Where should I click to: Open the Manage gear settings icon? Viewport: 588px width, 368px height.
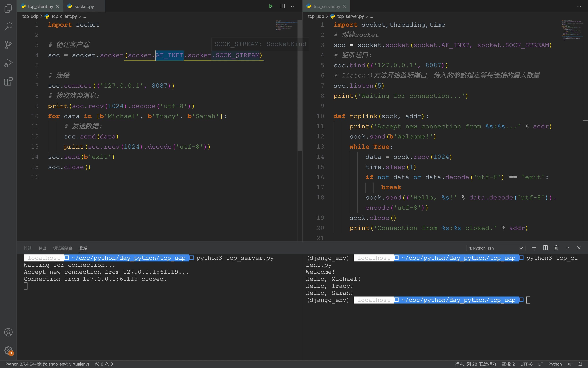click(x=8, y=350)
